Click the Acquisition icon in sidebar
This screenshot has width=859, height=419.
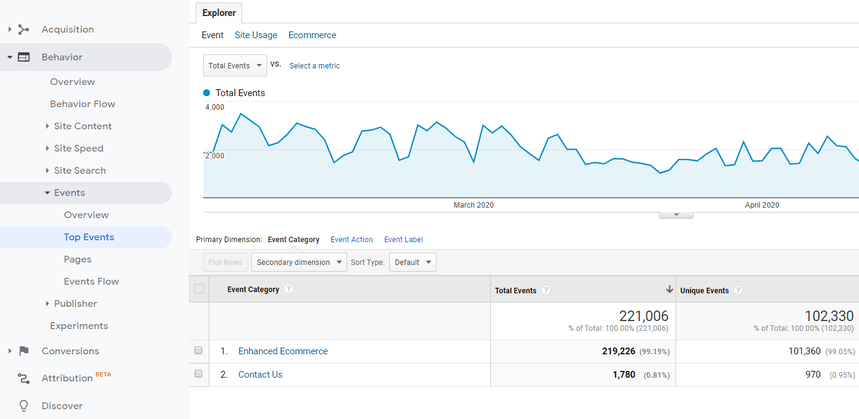click(x=24, y=30)
